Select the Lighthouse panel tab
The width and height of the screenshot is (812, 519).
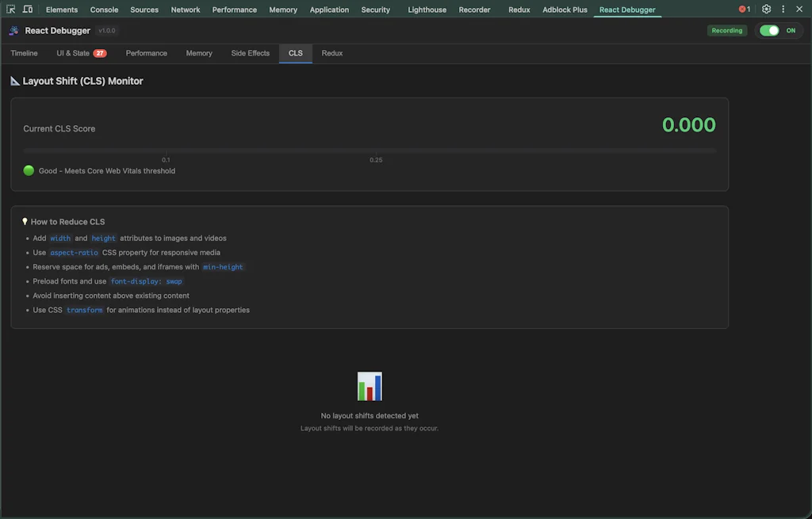tap(427, 10)
